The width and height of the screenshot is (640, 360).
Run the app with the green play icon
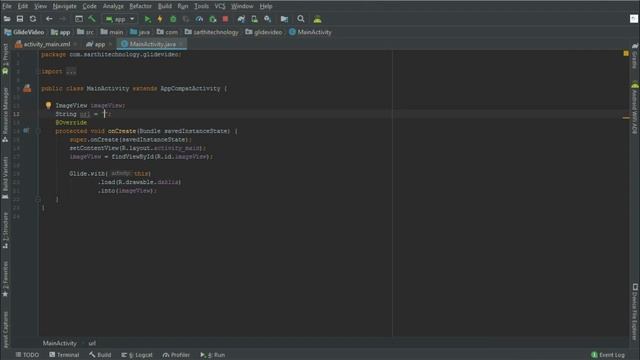pos(147,19)
